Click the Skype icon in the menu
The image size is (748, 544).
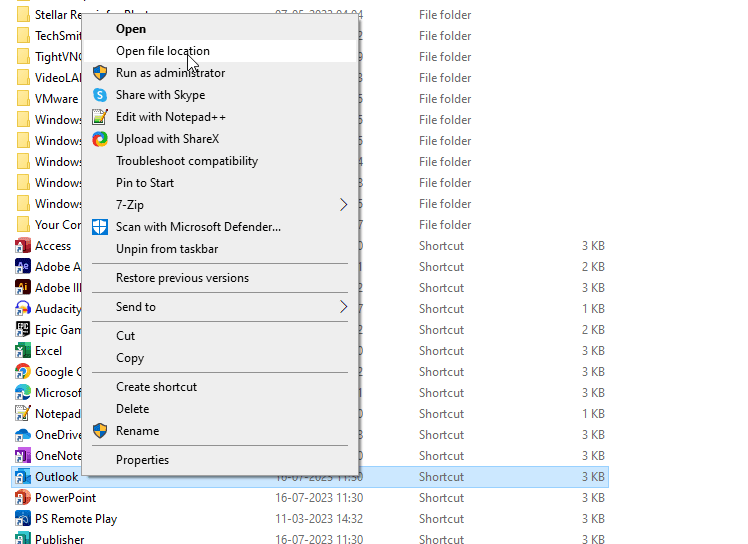100,94
